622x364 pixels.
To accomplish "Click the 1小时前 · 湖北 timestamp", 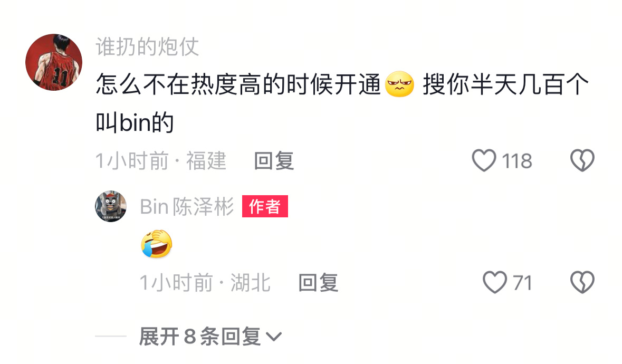I will tap(205, 283).
